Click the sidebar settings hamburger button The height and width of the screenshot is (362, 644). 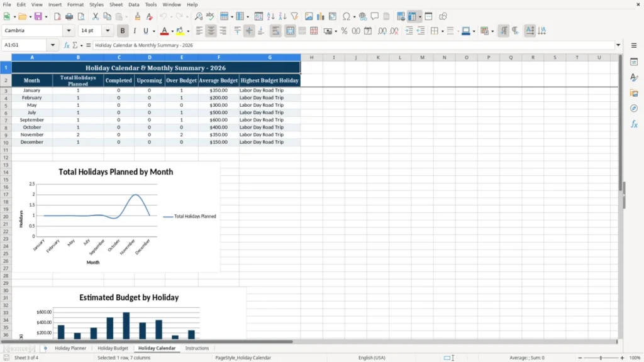tap(634, 45)
